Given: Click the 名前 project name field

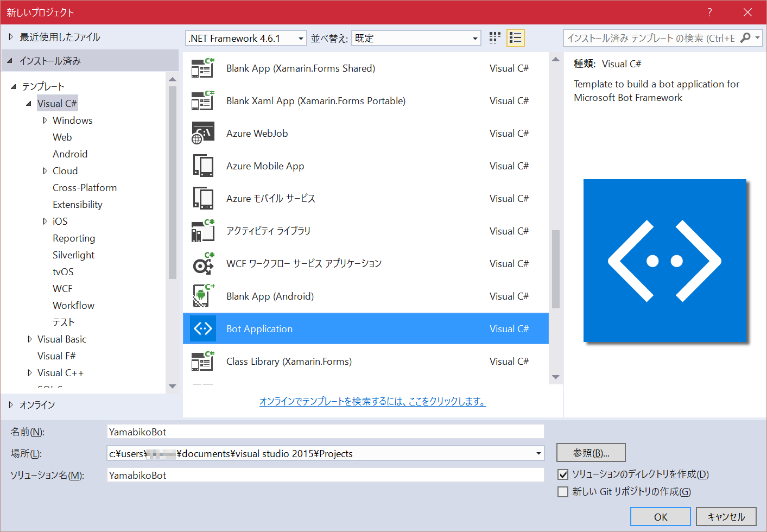Looking at the screenshot, I should tap(326, 432).
